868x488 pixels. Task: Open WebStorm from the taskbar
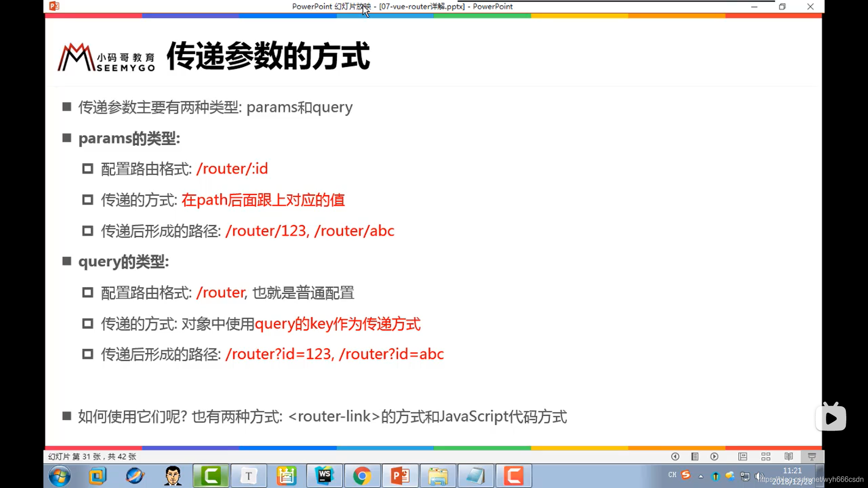[325, 476]
